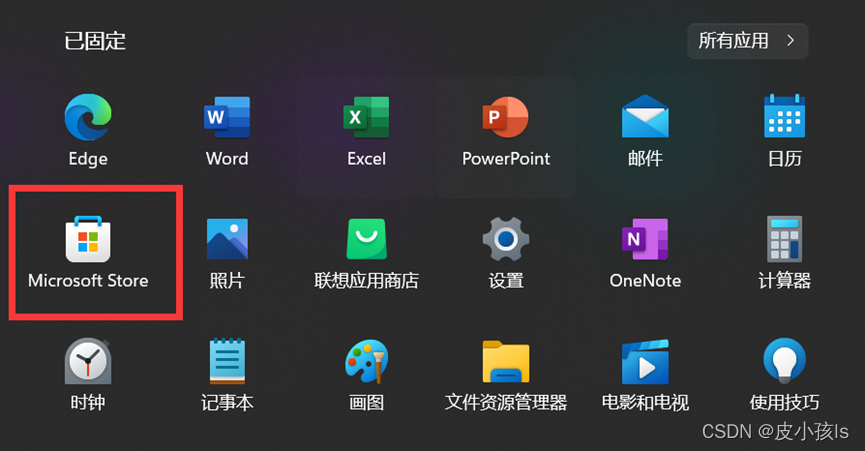Open 设置 gear icon

(505, 239)
